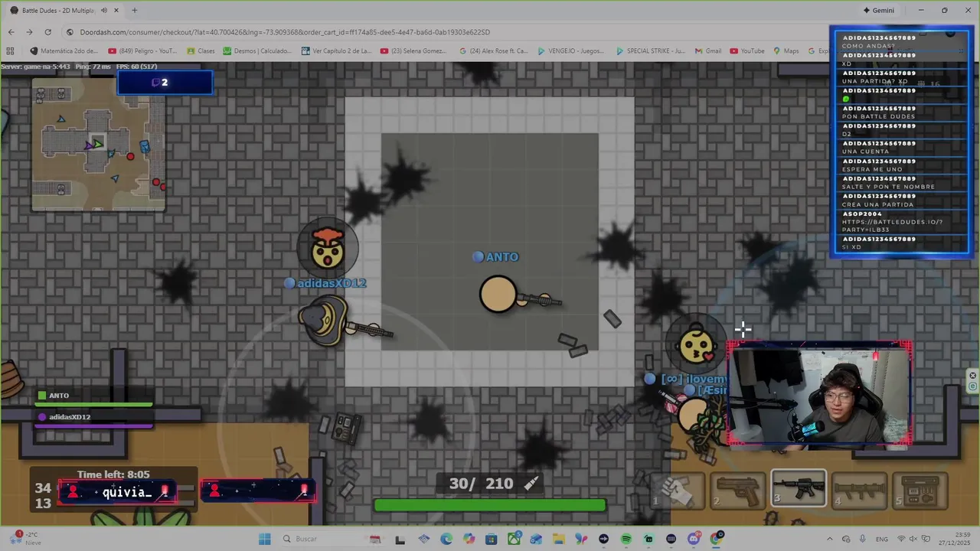This screenshot has height=551, width=980.
Task: Click the Time left 8:05 counter
Action: click(113, 474)
